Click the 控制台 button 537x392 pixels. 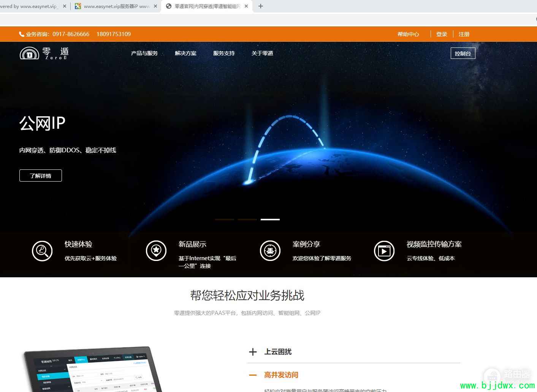click(x=463, y=54)
